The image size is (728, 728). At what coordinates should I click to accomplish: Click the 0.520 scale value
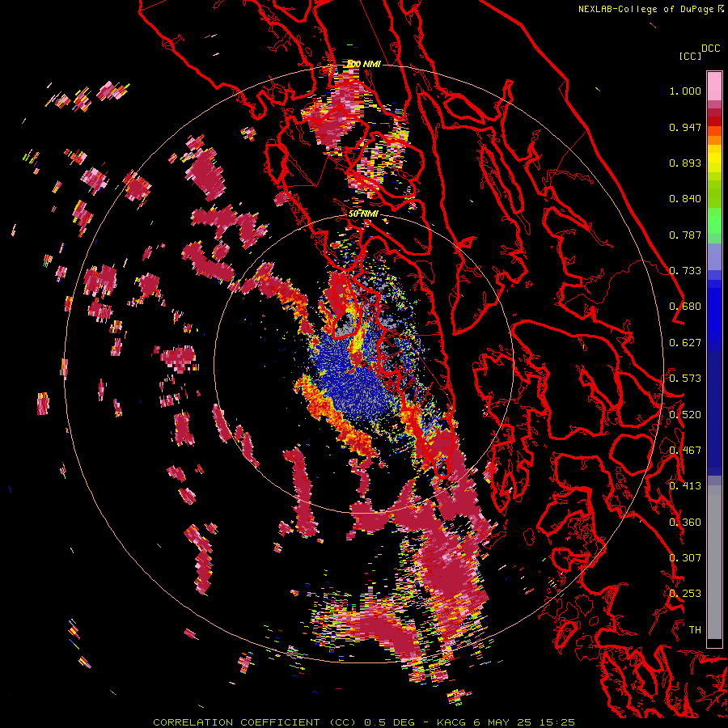(x=685, y=415)
